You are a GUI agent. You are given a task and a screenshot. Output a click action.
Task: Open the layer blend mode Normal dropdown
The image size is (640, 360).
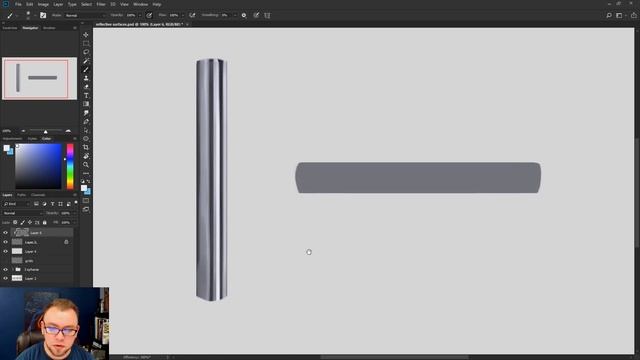(22, 213)
